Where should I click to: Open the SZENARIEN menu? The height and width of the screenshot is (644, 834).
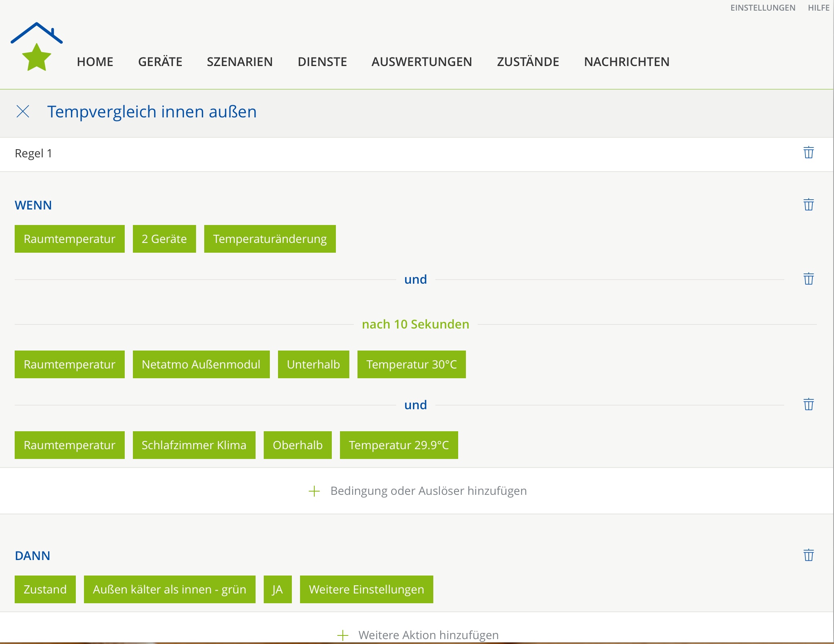pyautogui.click(x=240, y=62)
